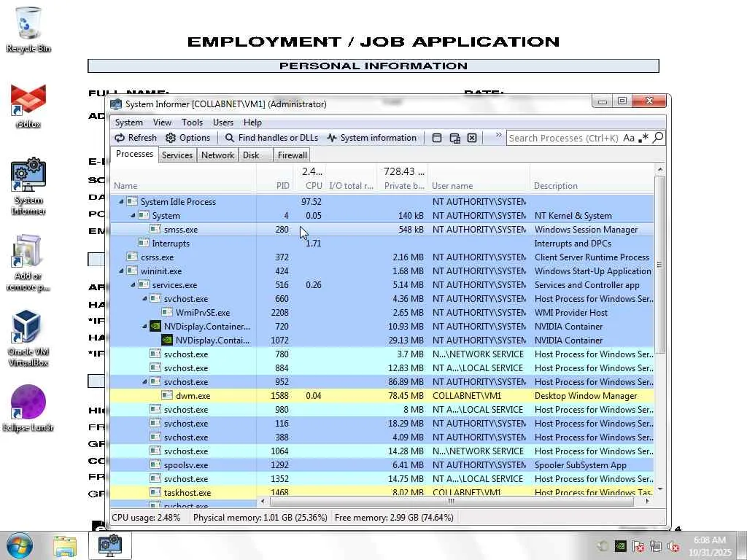
Task: Select the WmiPrvSE.exe process
Action: 382,312
